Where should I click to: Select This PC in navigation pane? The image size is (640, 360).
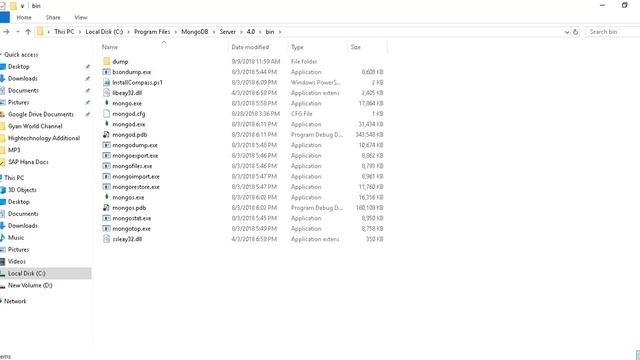click(14, 178)
